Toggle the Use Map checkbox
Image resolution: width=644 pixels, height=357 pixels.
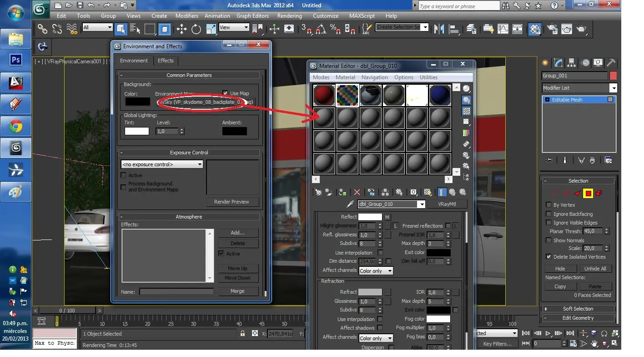(x=225, y=93)
